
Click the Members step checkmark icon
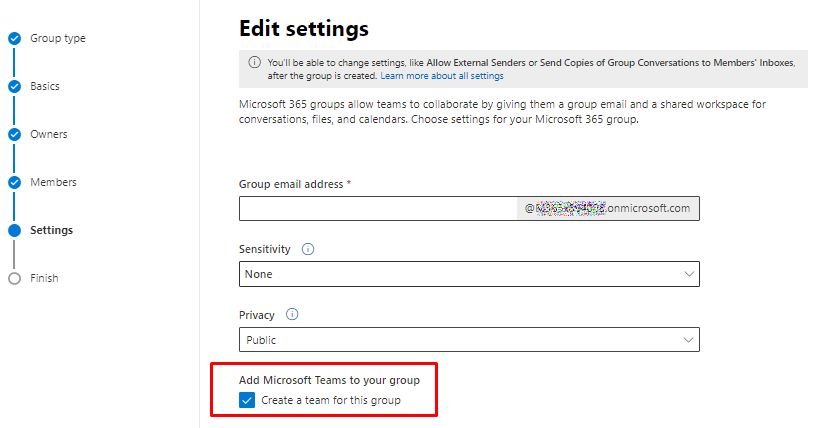click(14, 182)
